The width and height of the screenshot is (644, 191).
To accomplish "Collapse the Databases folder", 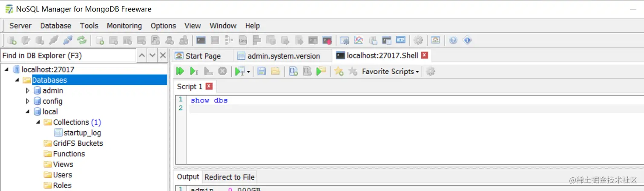I will 17,80.
